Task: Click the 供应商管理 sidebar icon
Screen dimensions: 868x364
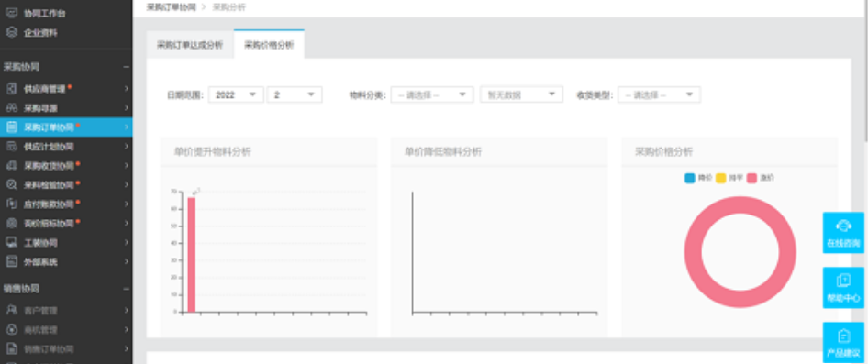Action: point(12,89)
